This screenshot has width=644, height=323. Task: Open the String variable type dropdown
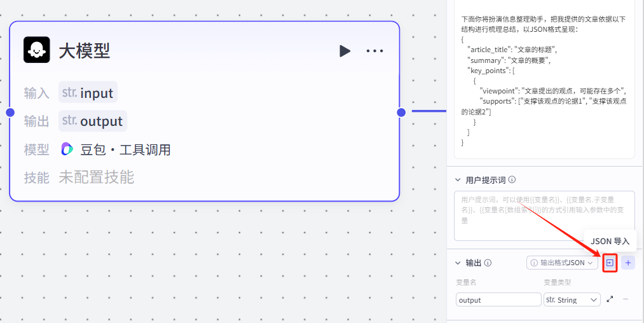tap(572, 299)
